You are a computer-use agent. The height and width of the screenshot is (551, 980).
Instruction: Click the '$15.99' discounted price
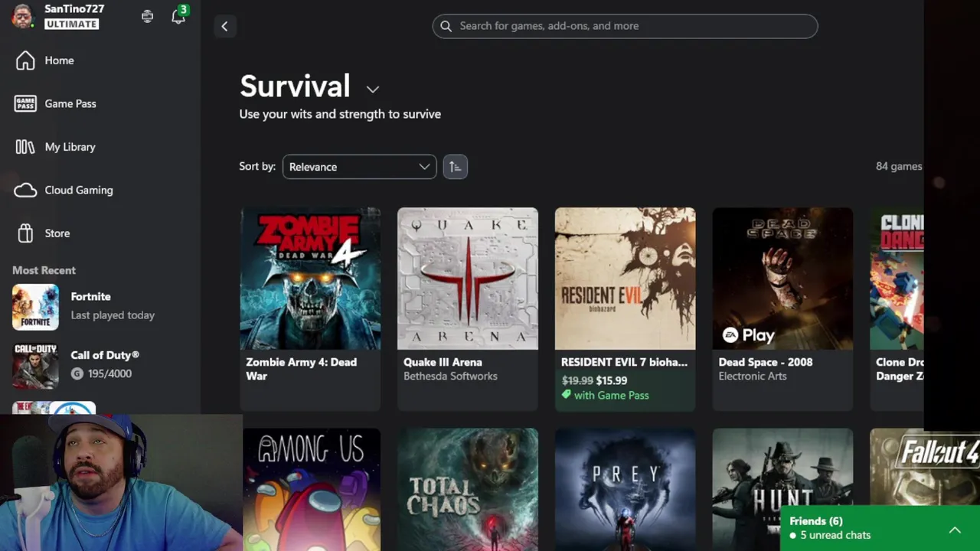point(612,380)
